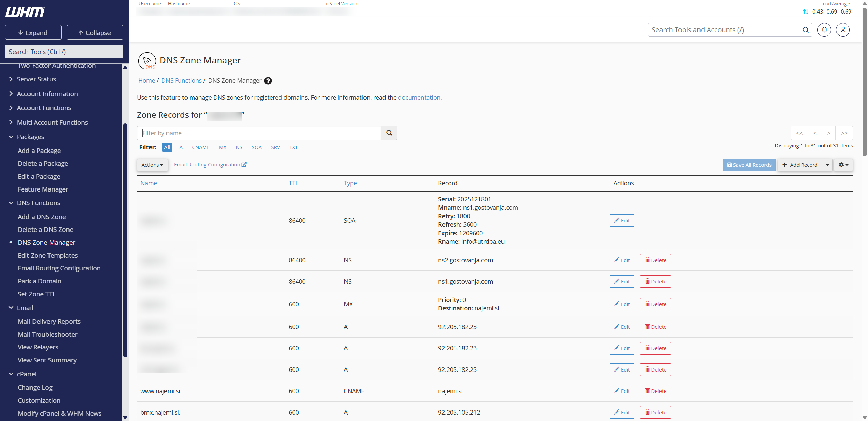Expand the Server Status section

pos(36,79)
